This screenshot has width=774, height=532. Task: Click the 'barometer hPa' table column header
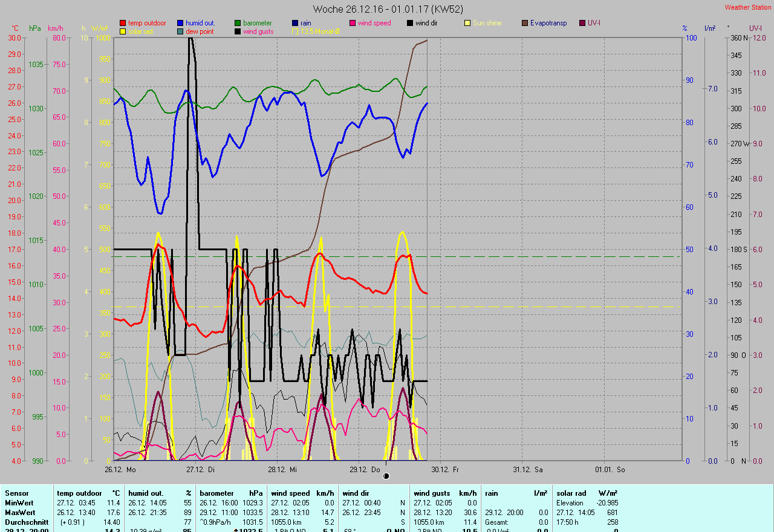(232, 493)
